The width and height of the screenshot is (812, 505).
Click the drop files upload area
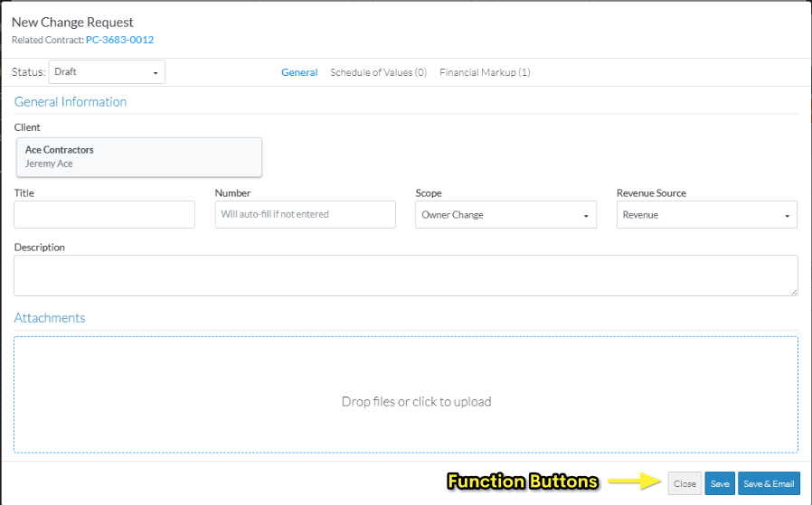(405, 395)
